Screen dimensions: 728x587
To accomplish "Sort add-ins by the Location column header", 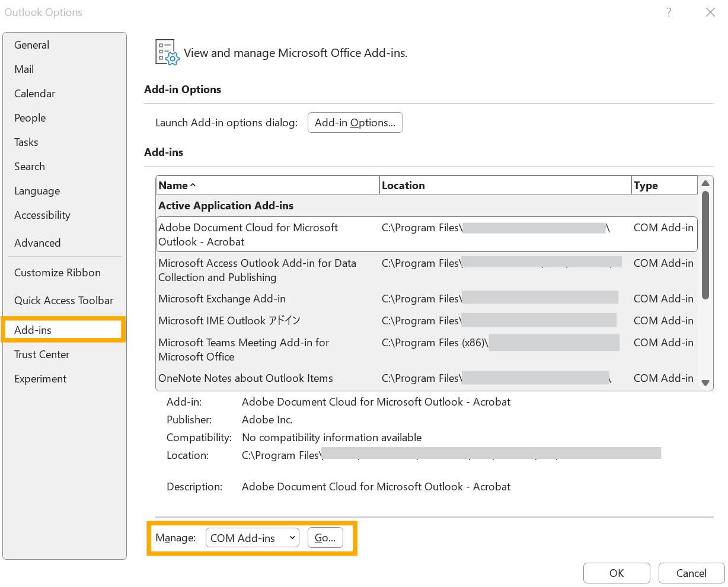I will tap(505, 185).
